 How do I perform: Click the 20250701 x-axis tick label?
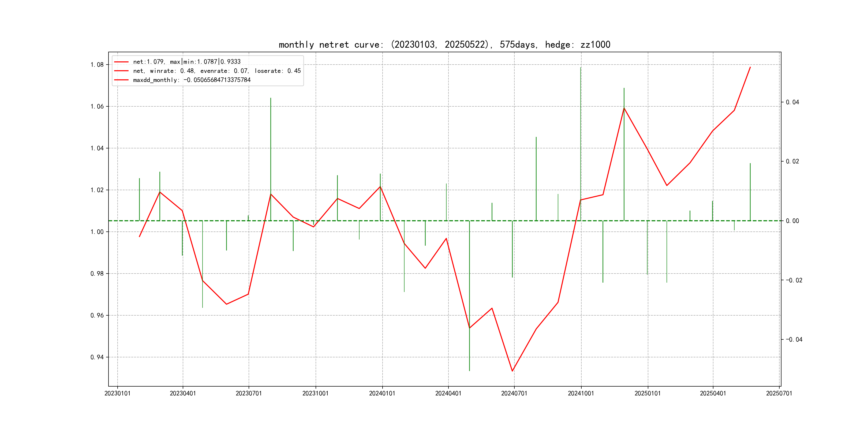(779, 393)
